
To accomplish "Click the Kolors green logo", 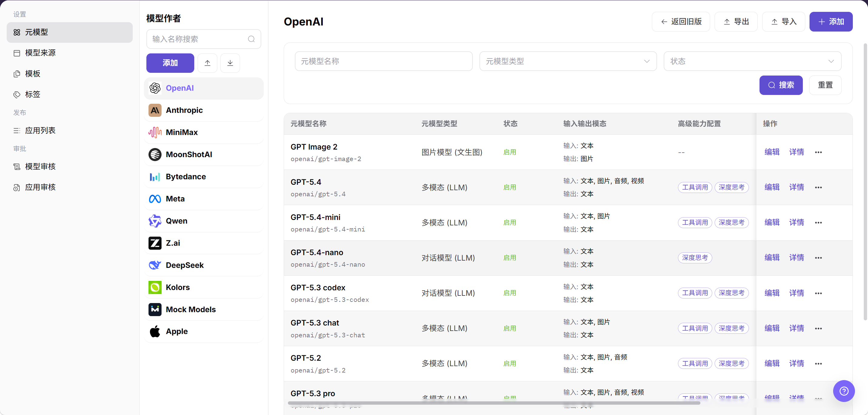I will pos(155,288).
